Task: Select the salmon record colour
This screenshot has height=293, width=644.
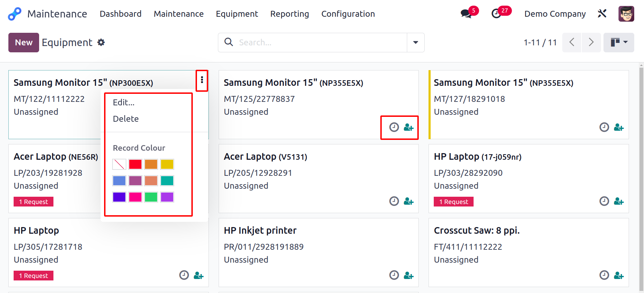Action: pos(151,181)
